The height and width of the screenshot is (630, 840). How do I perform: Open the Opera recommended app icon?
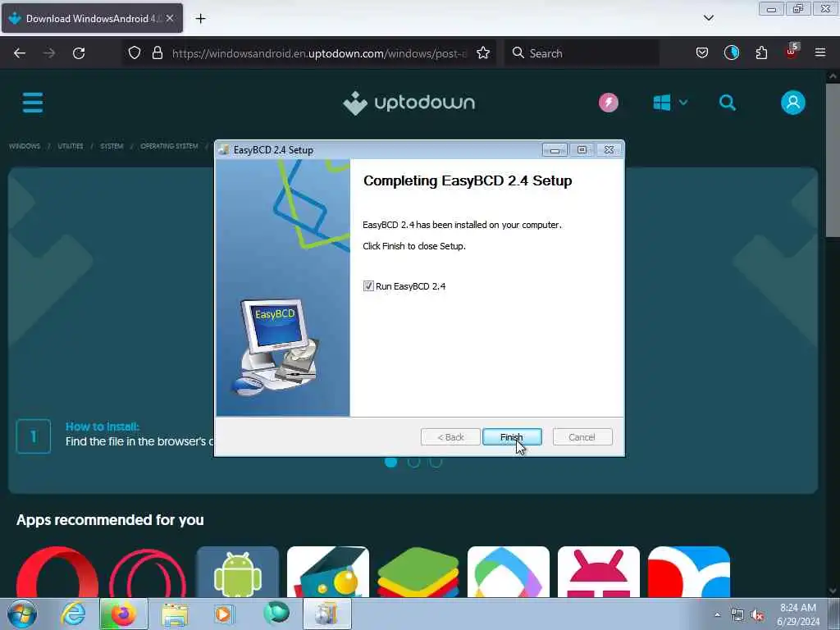[x=57, y=572]
